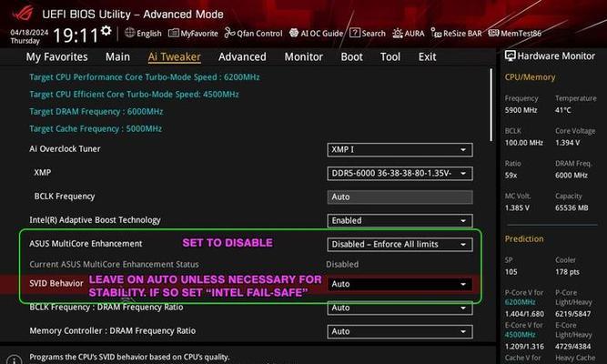This screenshot has width=607, height=364.
Task: Open Ai Overclock Tuner XMP I dropdown
Action: pyautogui.click(x=400, y=150)
